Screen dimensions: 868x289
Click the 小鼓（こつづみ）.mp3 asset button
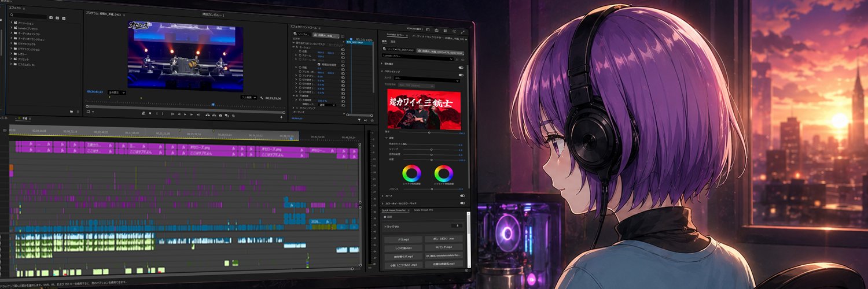(x=404, y=265)
